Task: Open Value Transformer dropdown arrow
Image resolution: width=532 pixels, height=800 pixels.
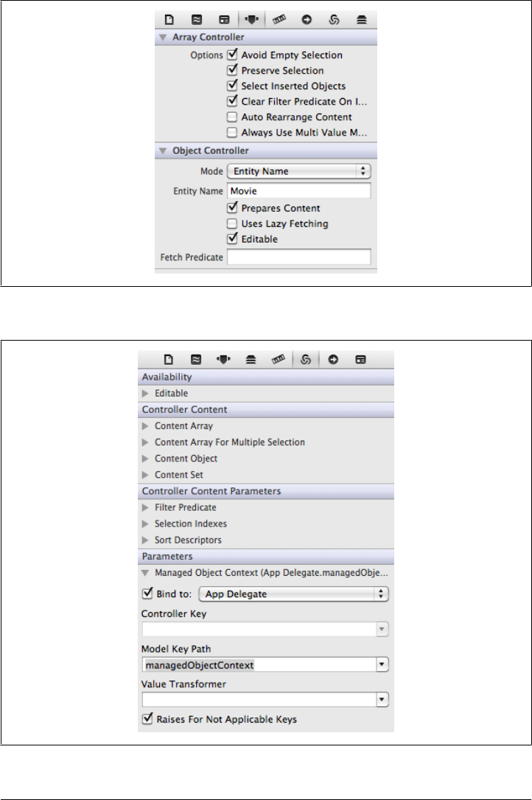Action: click(x=382, y=700)
